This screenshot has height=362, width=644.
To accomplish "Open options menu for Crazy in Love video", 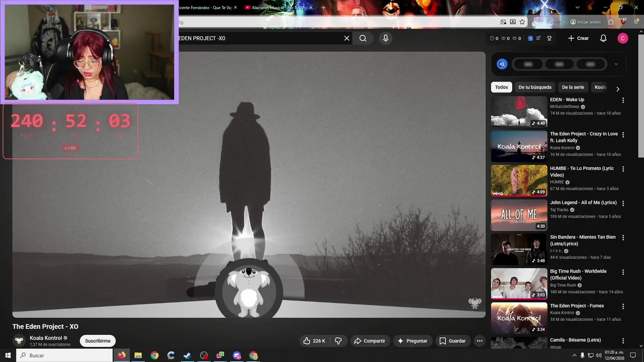I will coord(623,135).
